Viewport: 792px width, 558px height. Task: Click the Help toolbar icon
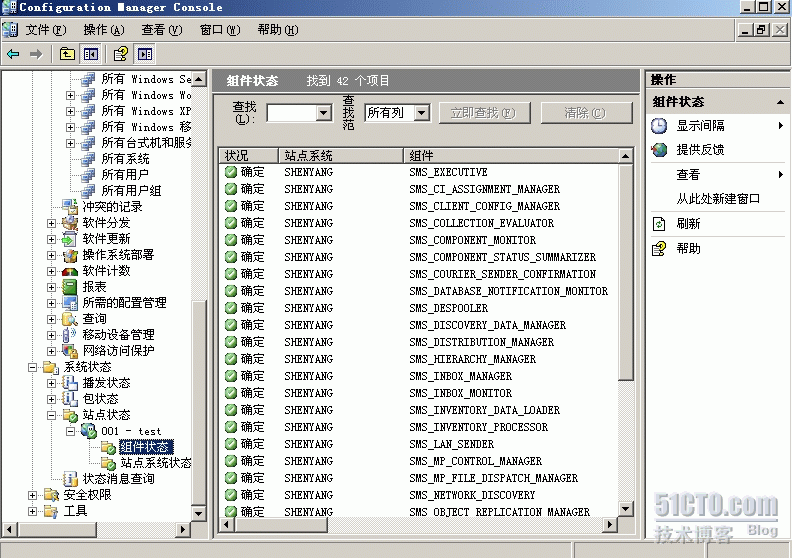[121, 54]
